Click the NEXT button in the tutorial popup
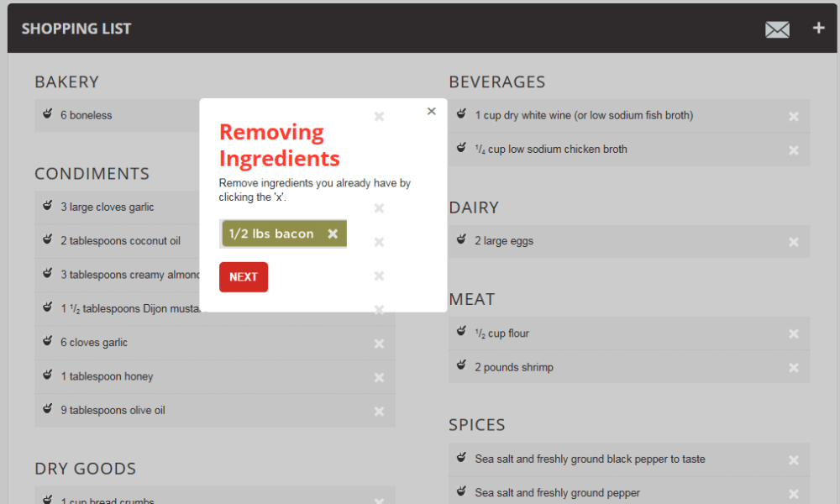 [x=244, y=276]
